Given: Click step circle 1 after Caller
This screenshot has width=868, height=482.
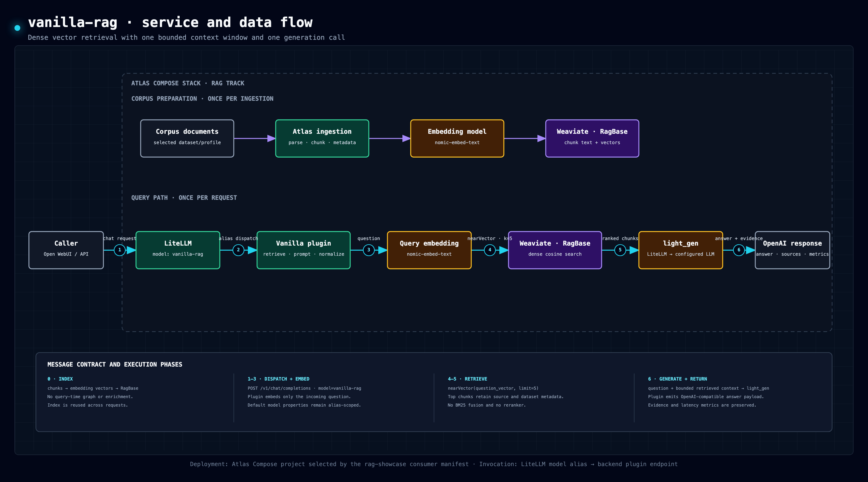Looking at the screenshot, I should coord(120,250).
